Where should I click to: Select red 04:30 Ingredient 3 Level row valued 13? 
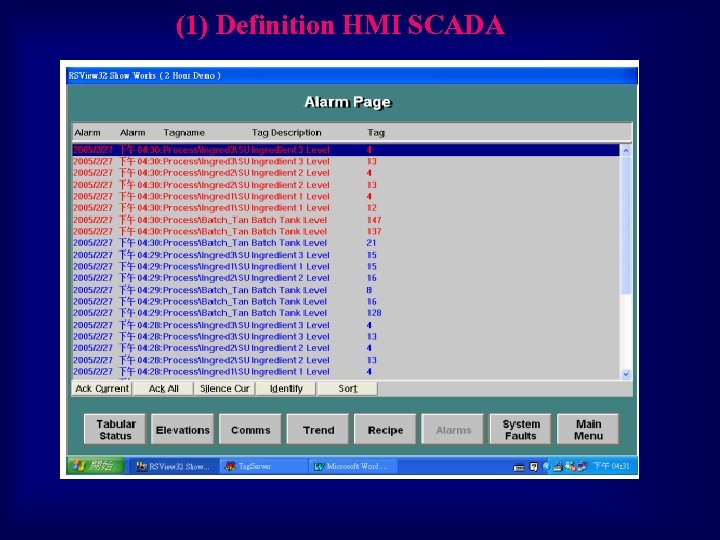click(x=346, y=162)
